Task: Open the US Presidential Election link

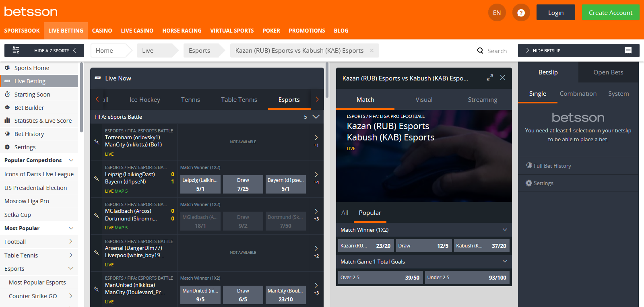Action: (36, 187)
